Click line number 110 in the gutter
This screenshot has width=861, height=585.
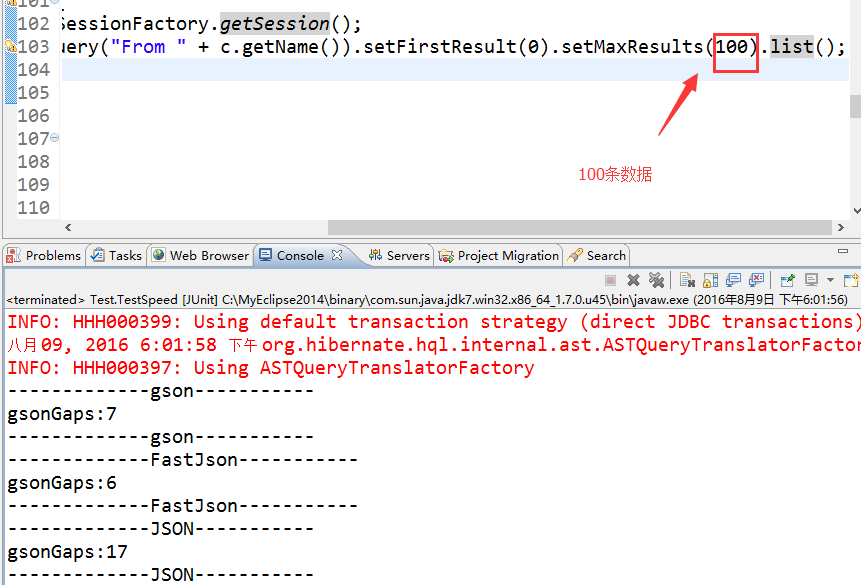click(x=33, y=208)
